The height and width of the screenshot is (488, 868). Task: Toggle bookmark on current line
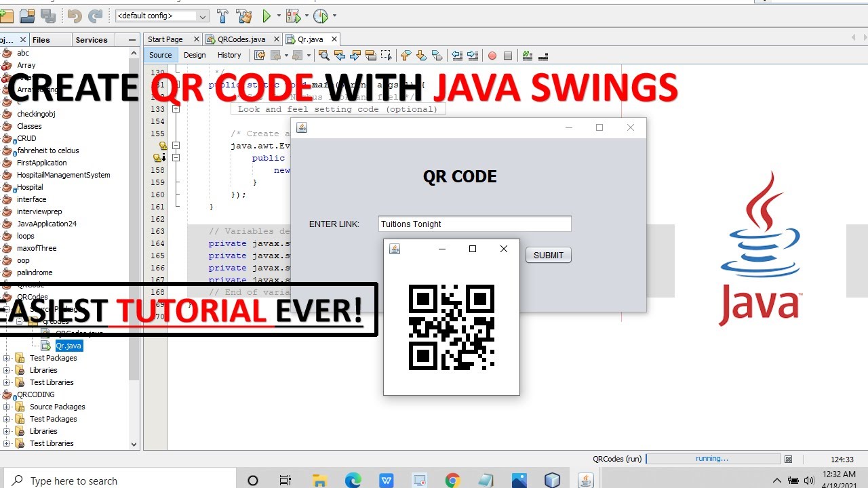click(437, 56)
